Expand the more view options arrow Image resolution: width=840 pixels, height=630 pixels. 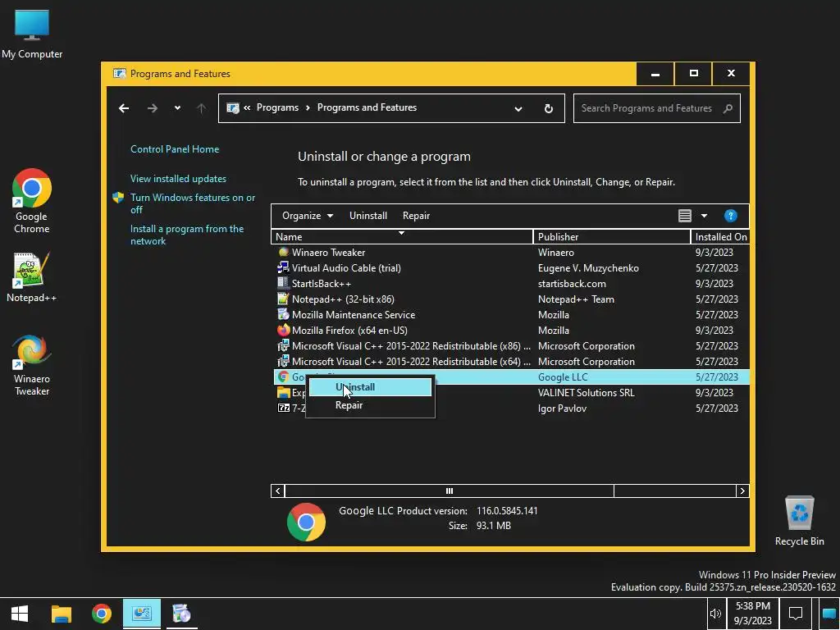tap(704, 216)
